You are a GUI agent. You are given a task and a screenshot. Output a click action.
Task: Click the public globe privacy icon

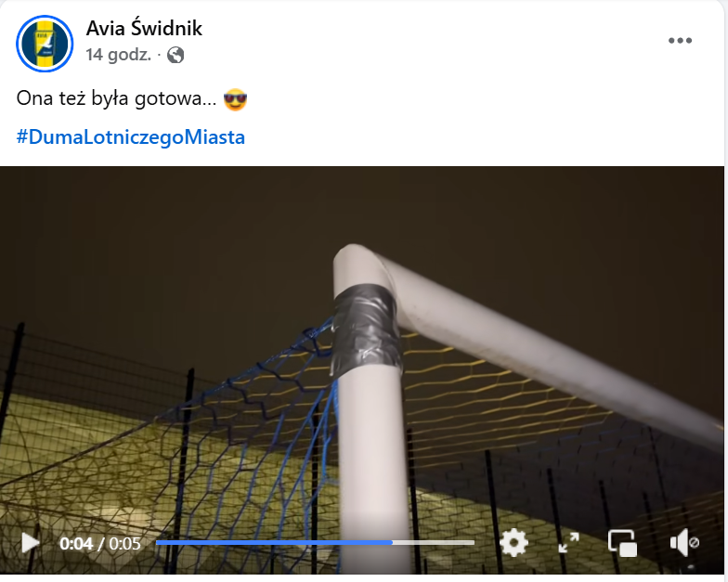[x=175, y=56]
